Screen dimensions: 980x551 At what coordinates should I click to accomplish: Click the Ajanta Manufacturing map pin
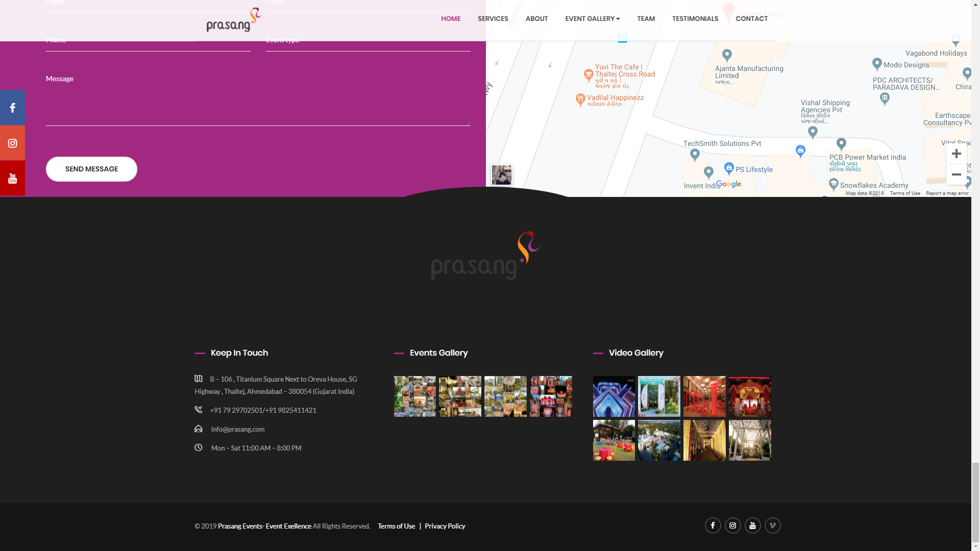coord(727,55)
